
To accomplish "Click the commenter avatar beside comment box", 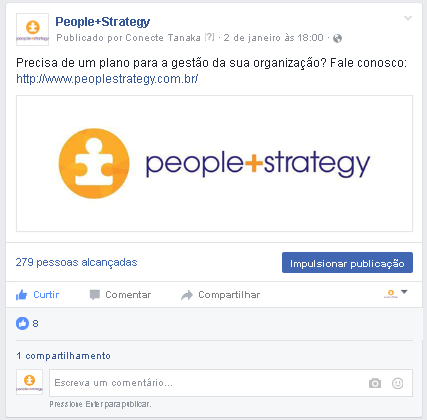I will click(29, 382).
